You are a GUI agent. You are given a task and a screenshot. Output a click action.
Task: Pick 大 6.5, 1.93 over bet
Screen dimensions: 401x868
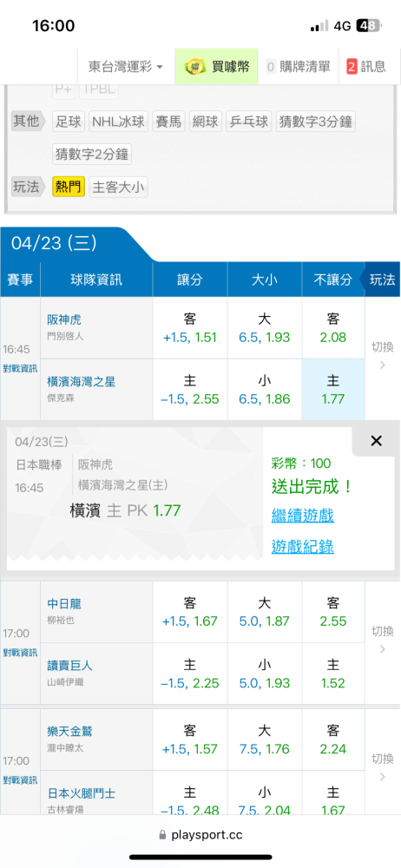point(265,328)
